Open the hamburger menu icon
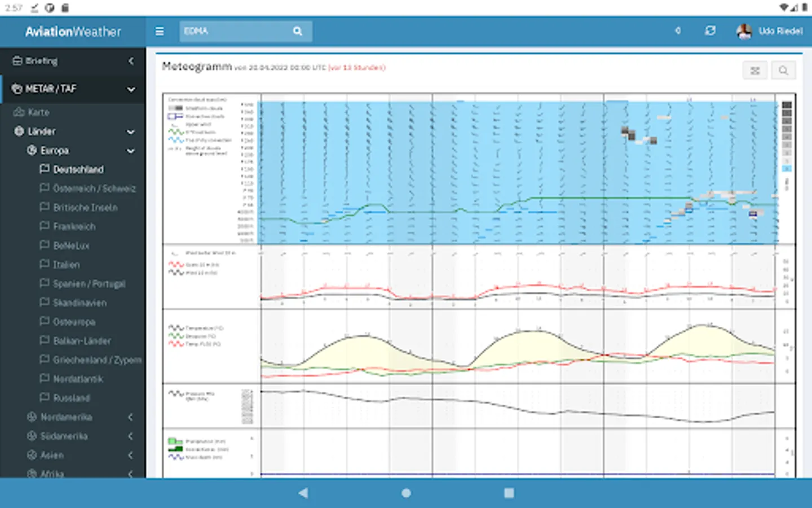The image size is (812, 508). [160, 32]
